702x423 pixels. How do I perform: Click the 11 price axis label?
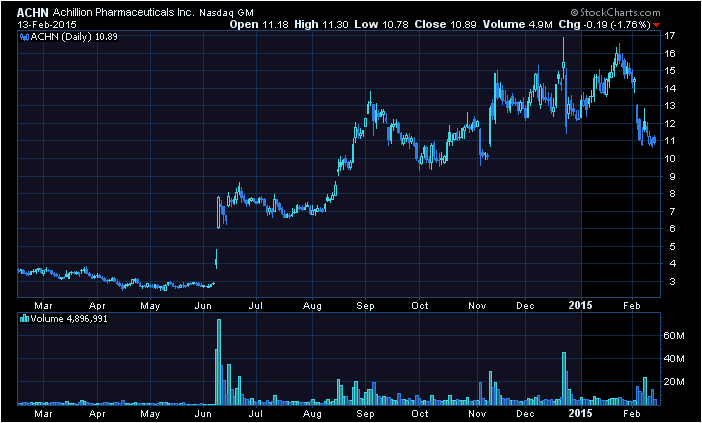[669, 141]
